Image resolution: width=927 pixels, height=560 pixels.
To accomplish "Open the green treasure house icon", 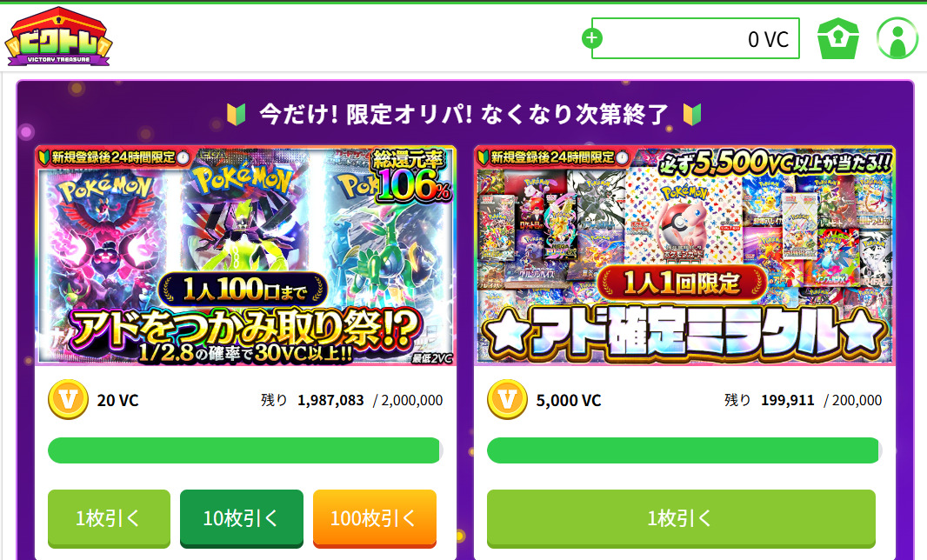I will coord(837,38).
